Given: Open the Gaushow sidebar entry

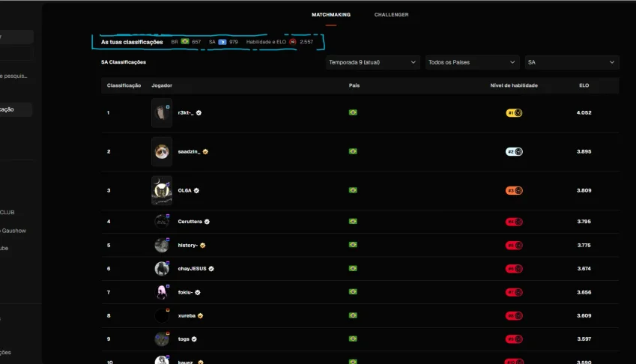Looking at the screenshot, I should pyautogui.click(x=13, y=231).
